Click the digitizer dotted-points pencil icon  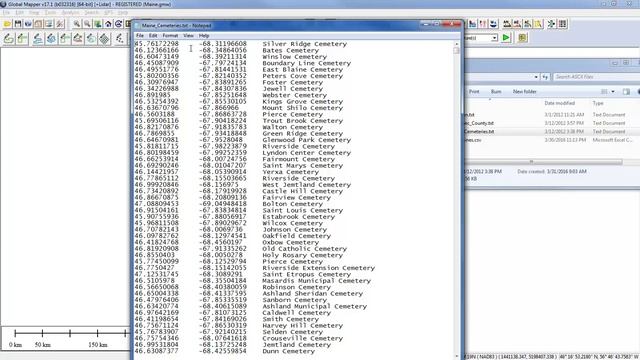[119, 38]
